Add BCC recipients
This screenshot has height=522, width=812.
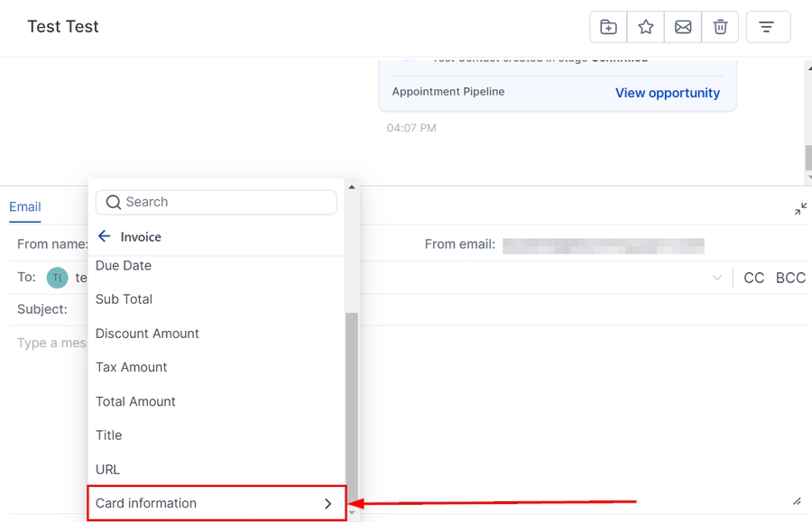[790, 278]
